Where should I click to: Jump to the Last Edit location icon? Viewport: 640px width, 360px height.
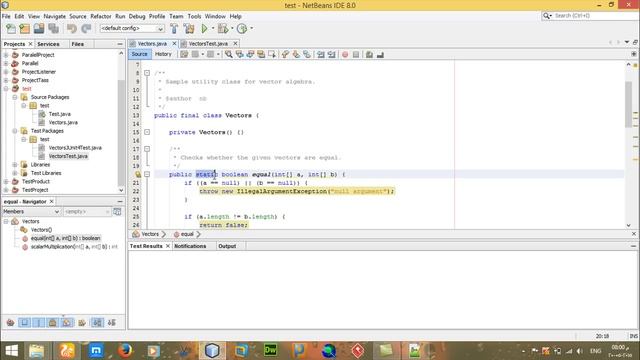tap(184, 54)
